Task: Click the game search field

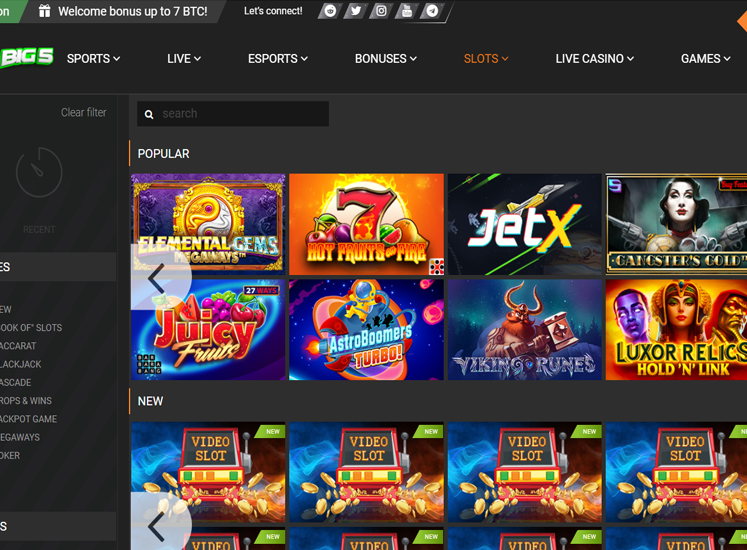Action: point(240,114)
